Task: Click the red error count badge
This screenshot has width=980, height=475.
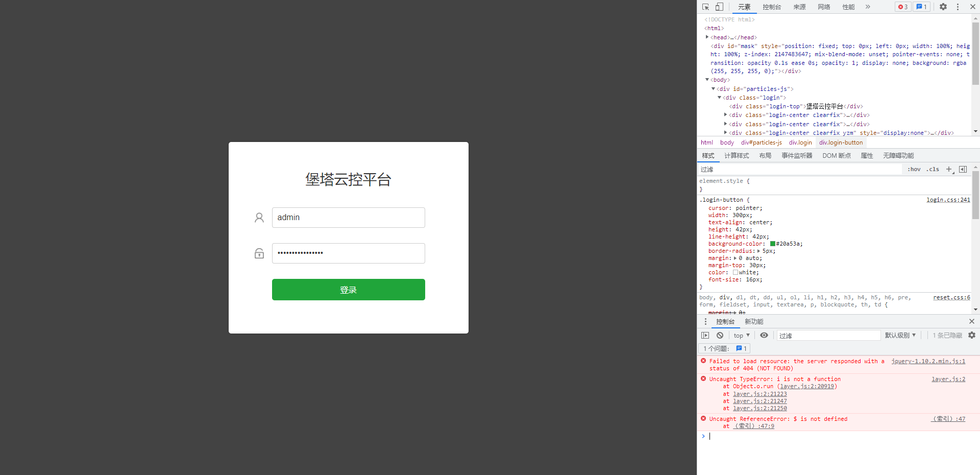Action: tap(903, 7)
